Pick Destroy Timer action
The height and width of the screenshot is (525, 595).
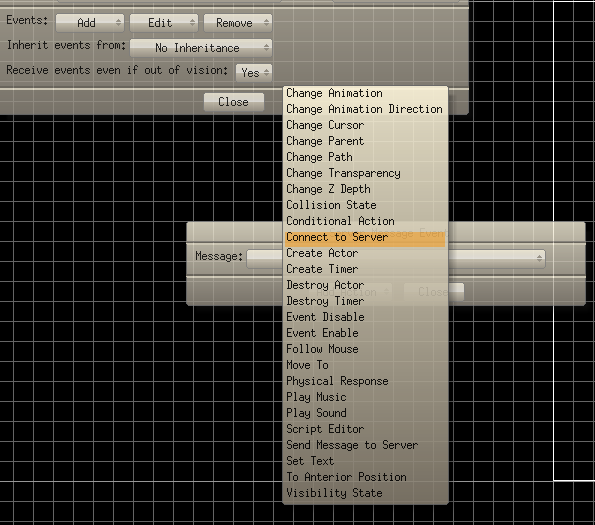coord(365,301)
